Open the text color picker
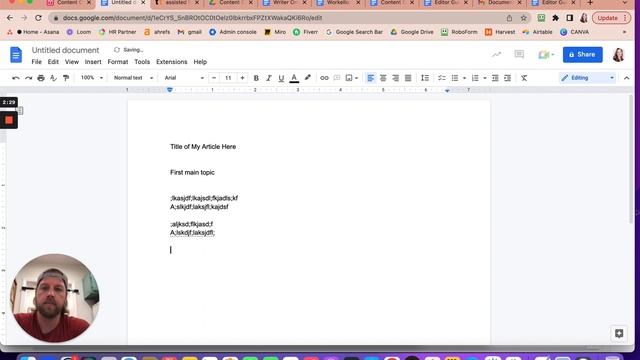This screenshot has height=360, width=640. click(294, 78)
